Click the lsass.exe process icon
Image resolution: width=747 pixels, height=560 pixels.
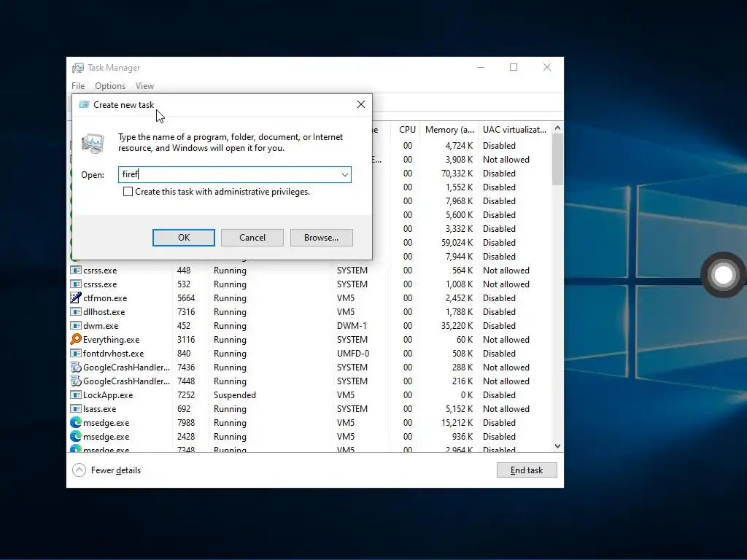tap(76, 409)
